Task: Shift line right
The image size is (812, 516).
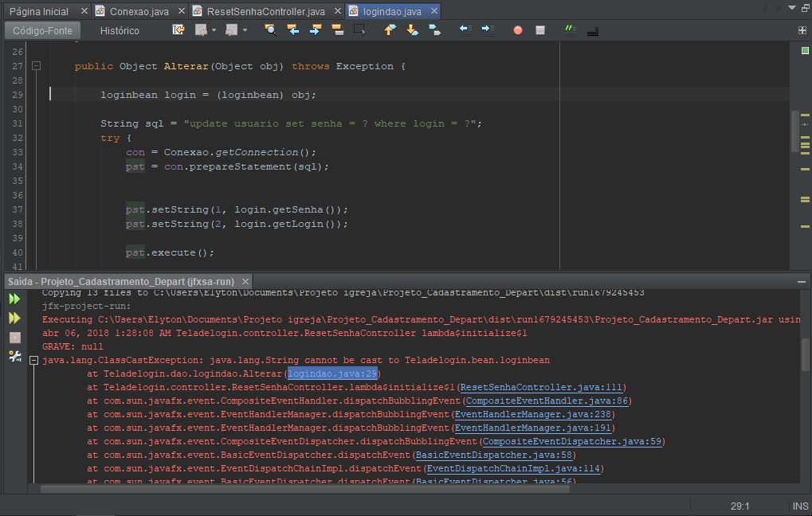Action: [x=488, y=30]
